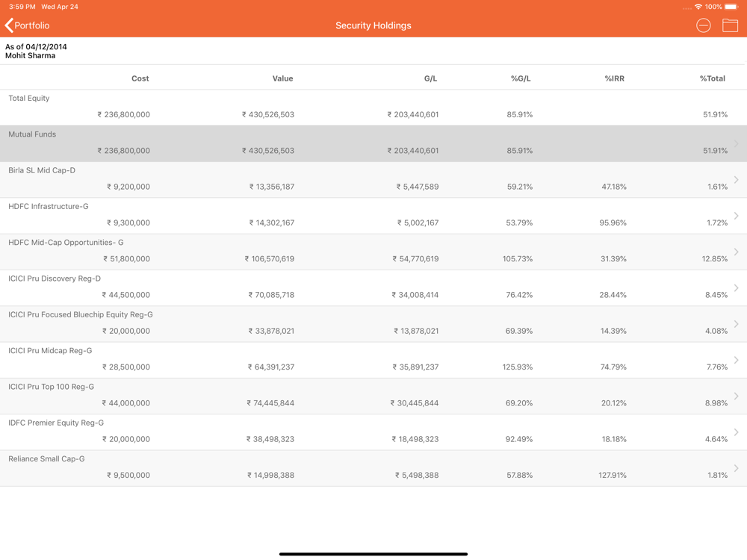Go back to Portfolio
Image resolution: width=747 pixels, height=560 pixels.
(28, 25)
